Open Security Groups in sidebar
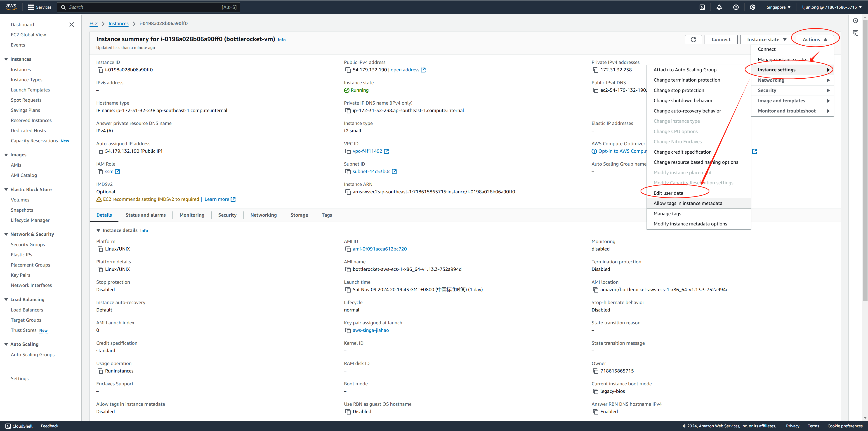 coord(28,245)
